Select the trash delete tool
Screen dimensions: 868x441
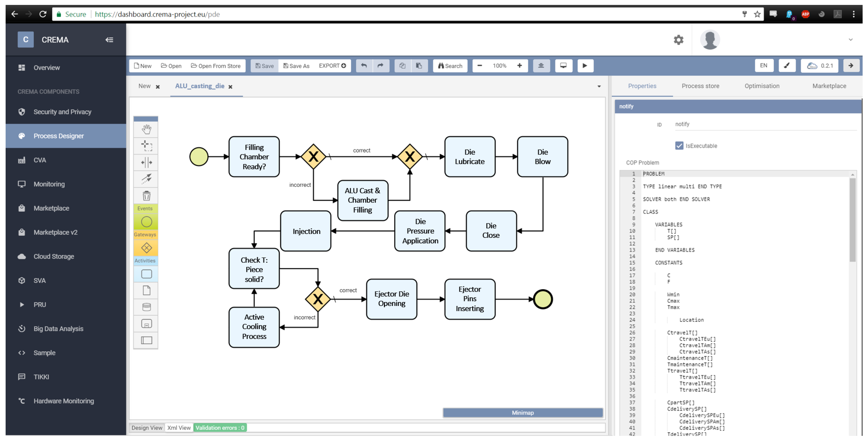(146, 195)
